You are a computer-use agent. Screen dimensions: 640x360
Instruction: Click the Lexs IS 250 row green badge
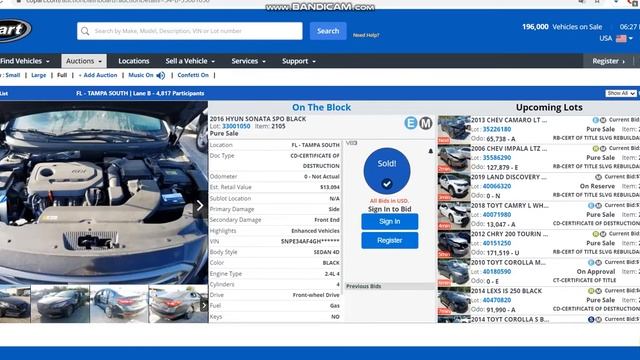(x=591, y=291)
